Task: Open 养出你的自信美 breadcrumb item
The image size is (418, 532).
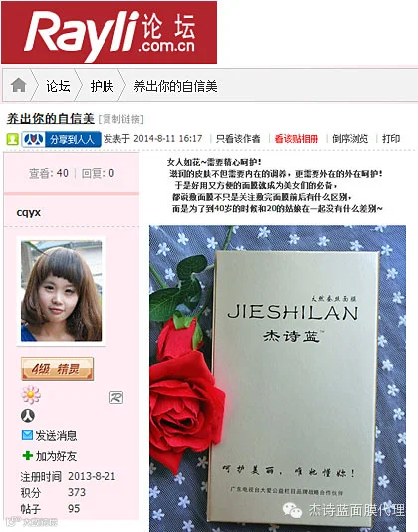Action: click(175, 86)
